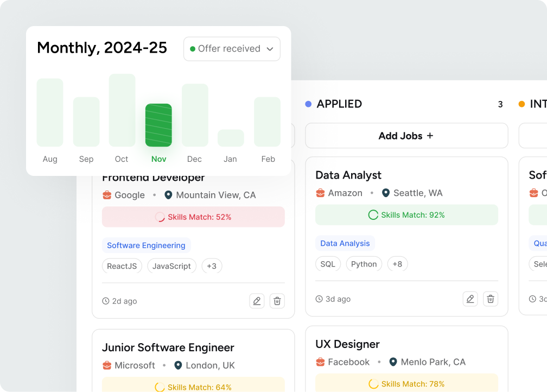
Task: Select the Data Analysis tag
Action: coord(345,243)
